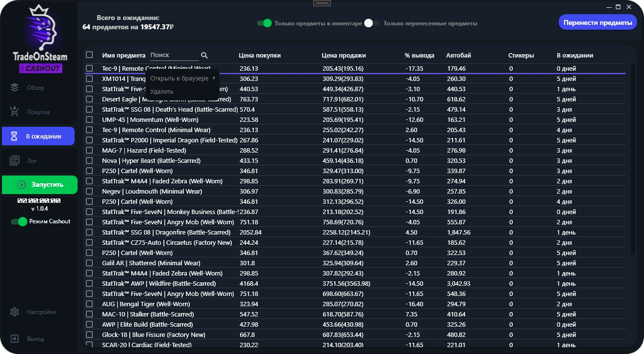Click the green Запустить button
The width and height of the screenshot is (644, 354).
click(x=40, y=185)
